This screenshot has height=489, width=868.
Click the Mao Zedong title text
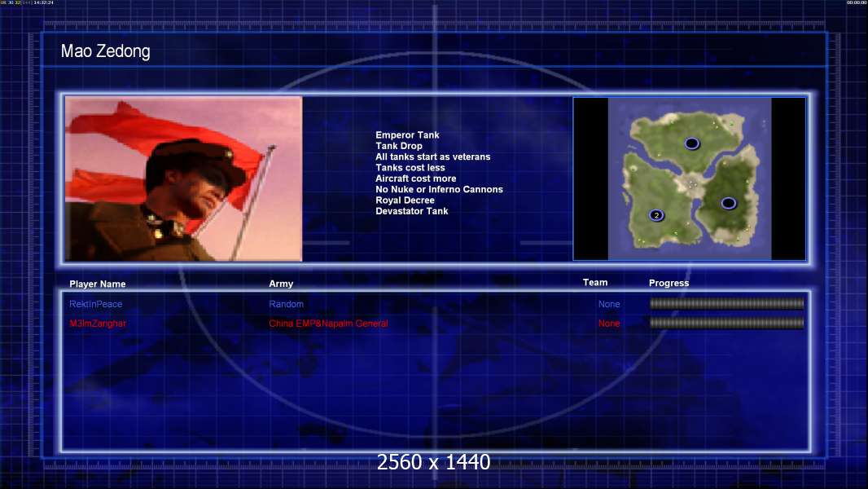point(106,51)
